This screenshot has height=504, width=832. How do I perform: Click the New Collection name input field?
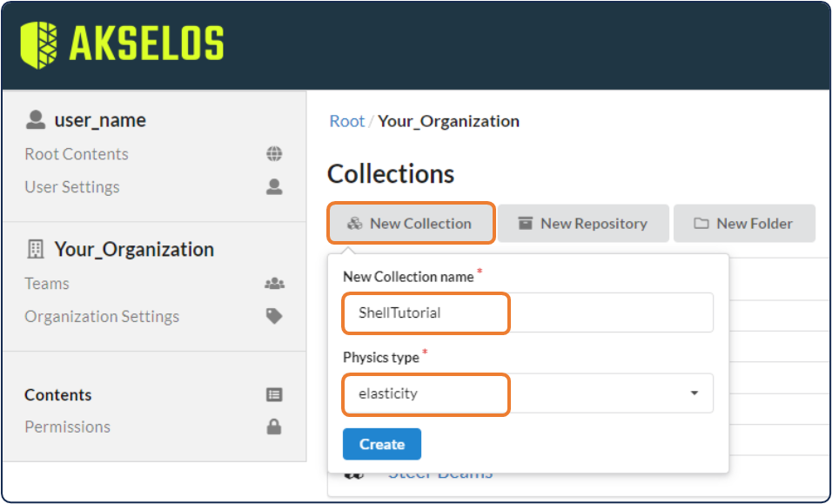(528, 312)
